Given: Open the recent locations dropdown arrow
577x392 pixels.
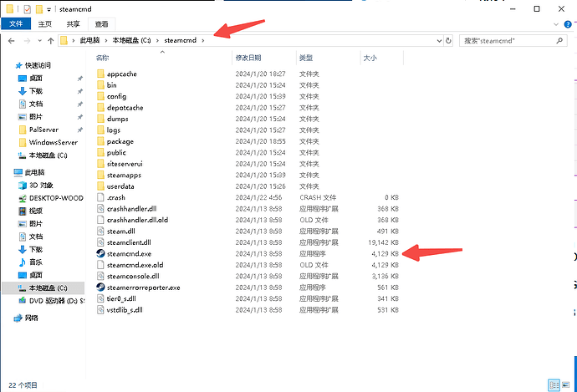Looking at the screenshot, I should 40,41.
